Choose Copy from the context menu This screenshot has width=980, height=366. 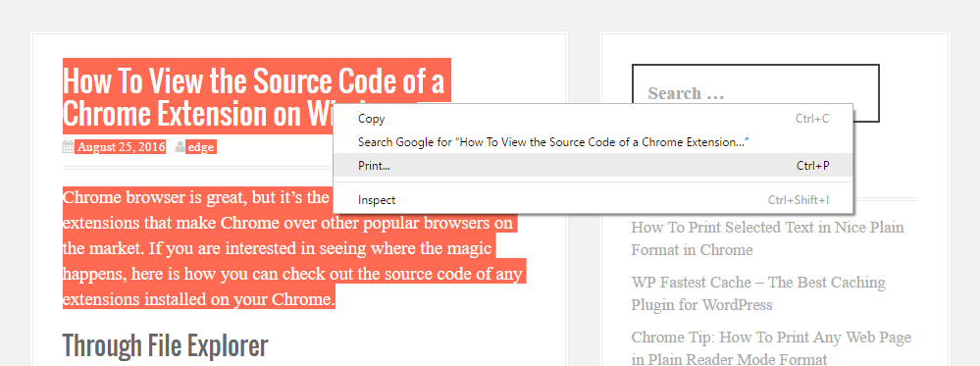[593, 119]
